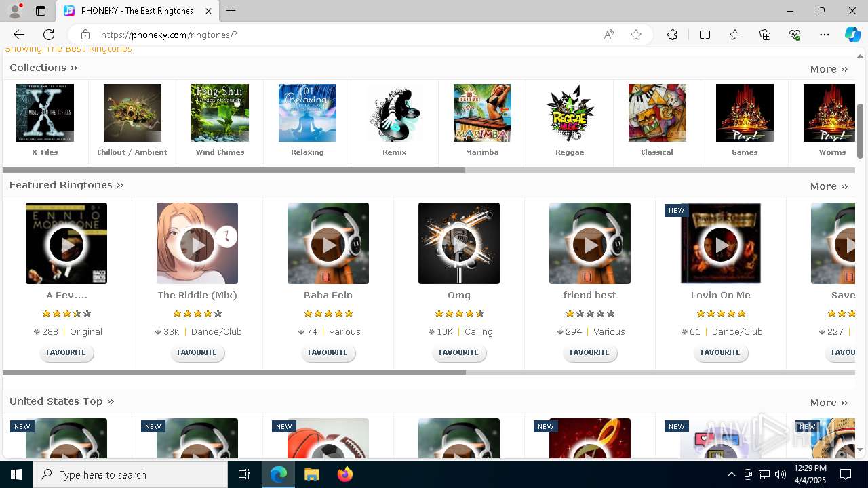Image resolution: width=868 pixels, height=488 pixels.
Task: Open the Original category link
Action: coord(86,332)
